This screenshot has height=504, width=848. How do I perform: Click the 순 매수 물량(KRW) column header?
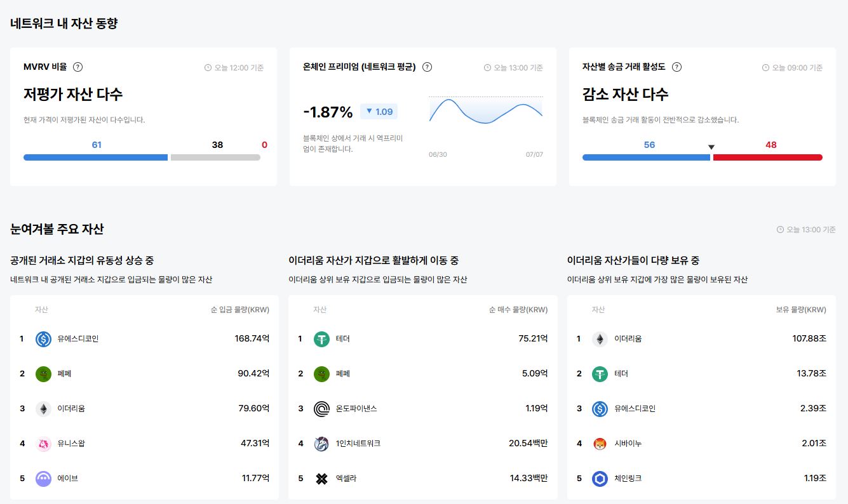(518, 310)
